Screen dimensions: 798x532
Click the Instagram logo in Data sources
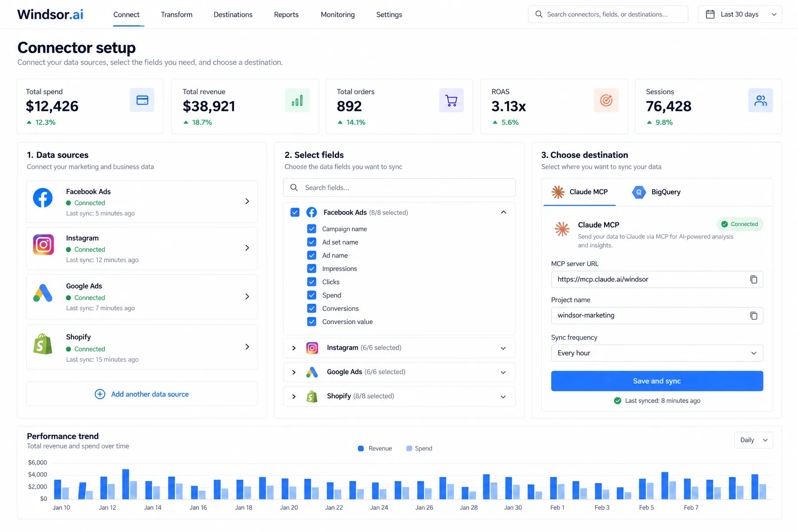43,244
